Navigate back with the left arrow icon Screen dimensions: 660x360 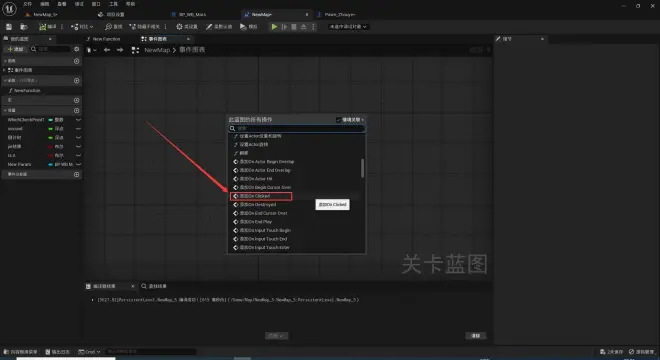107,50
